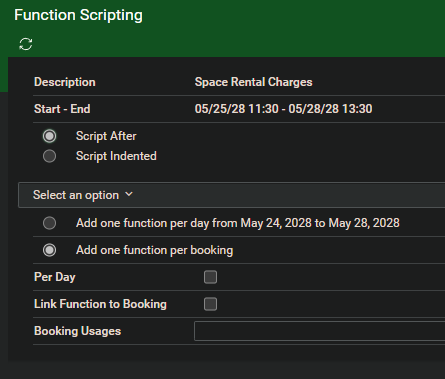The width and height of the screenshot is (445, 379).
Task: Click the 'Space Rental Charges' description value
Action: tap(253, 82)
